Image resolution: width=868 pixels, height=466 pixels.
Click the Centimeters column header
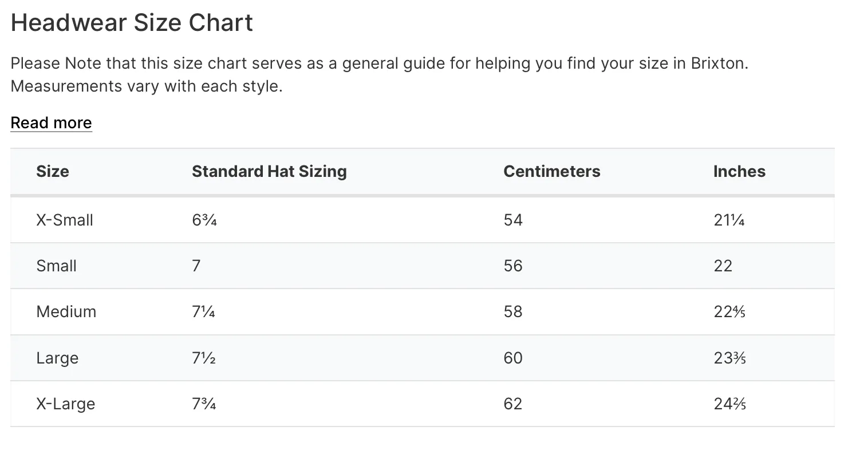(551, 171)
